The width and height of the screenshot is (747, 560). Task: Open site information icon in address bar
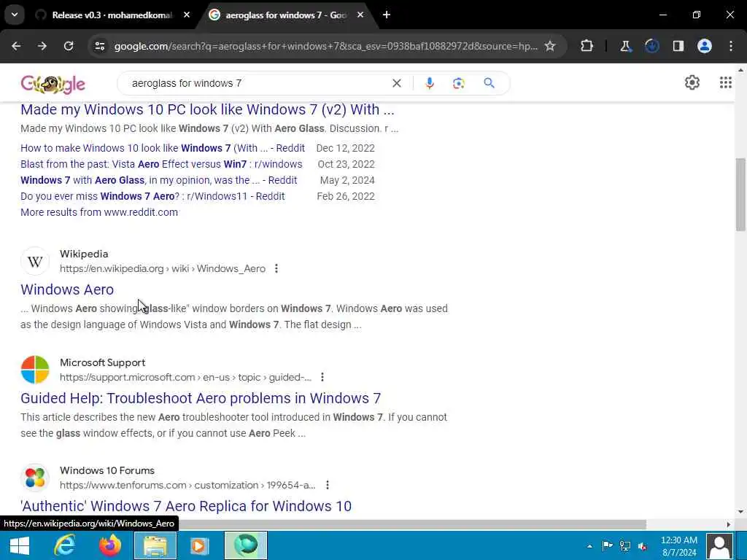[100, 46]
